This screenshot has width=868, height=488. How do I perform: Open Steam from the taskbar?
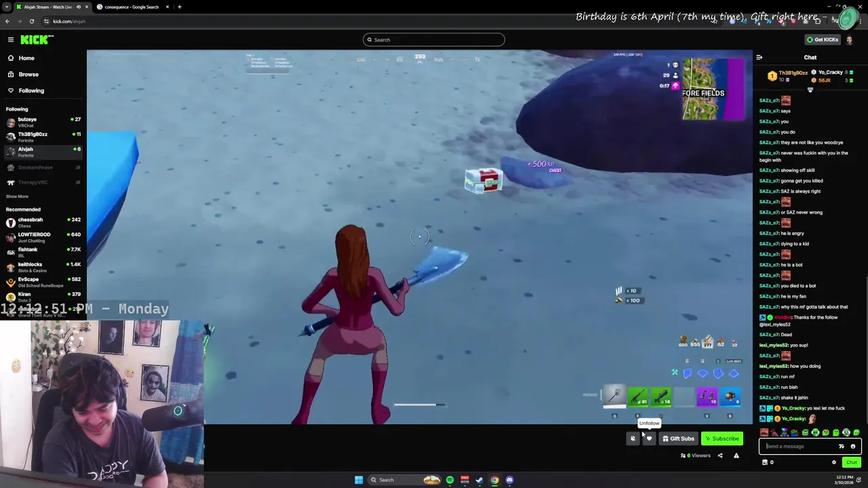pyautogui.click(x=479, y=481)
